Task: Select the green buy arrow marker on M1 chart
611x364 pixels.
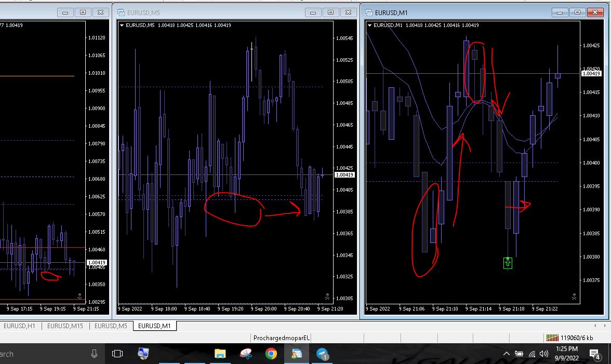Action: 507,263
